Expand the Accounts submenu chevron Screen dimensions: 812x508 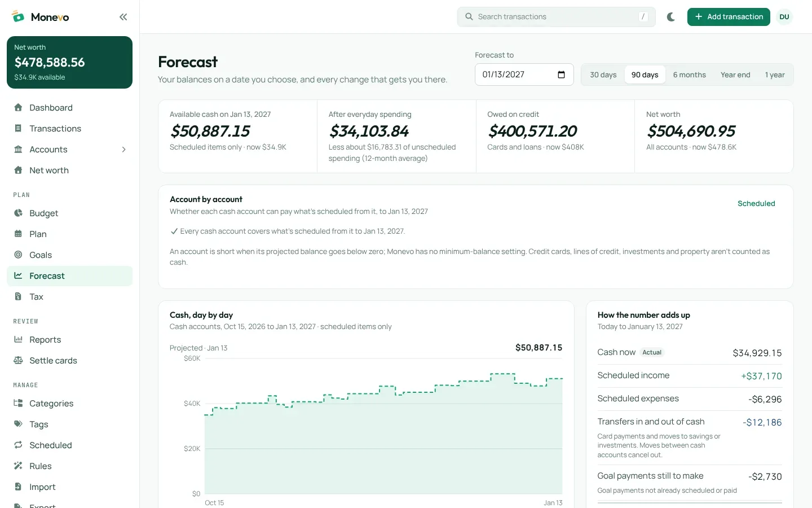(x=123, y=149)
